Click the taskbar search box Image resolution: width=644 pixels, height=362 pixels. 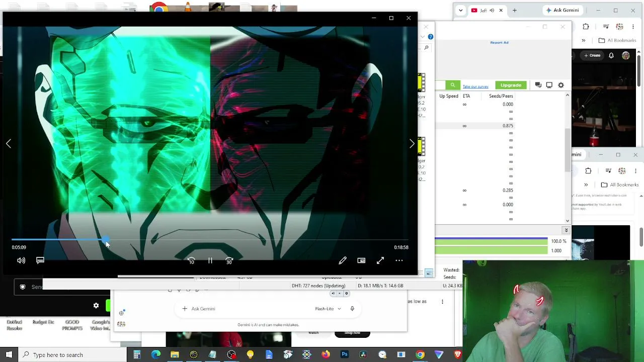coord(72,354)
